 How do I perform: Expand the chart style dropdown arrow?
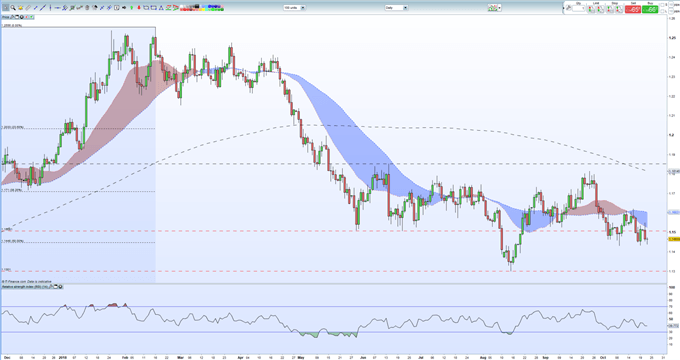[x=500, y=7]
